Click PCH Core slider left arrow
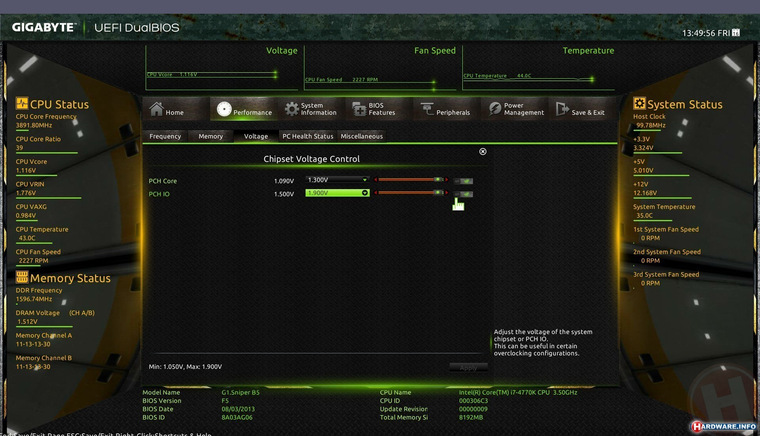Image resolution: width=760 pixels, height=436 pixels. coord(375,180)
